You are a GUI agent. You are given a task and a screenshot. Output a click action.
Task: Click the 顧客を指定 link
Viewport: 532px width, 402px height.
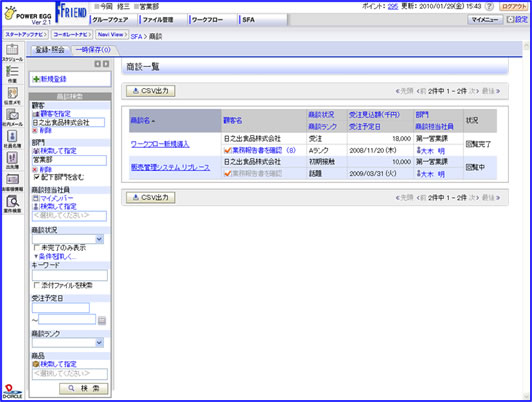coord(56,114)
